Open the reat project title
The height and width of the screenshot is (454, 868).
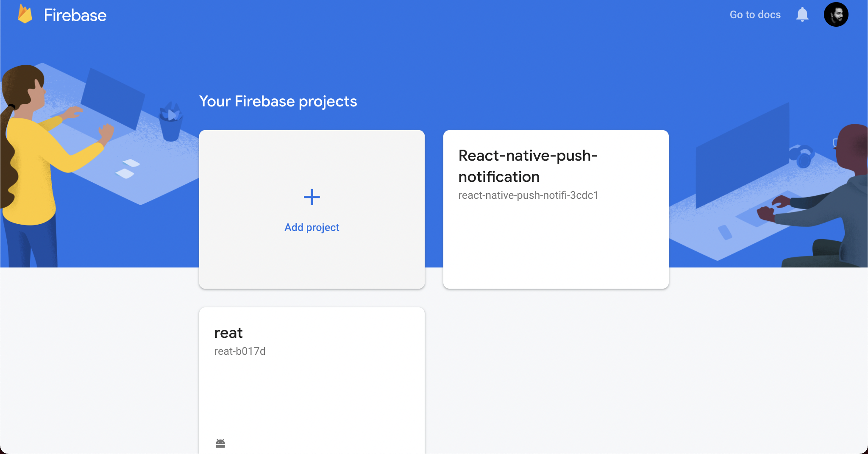(228, 333)
